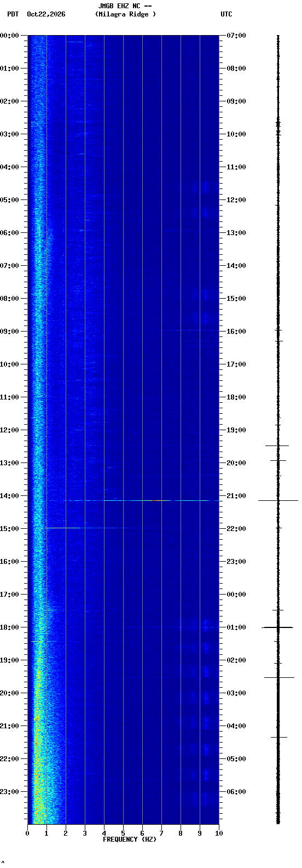Click the '16:00' UTC time label
The image size is (302, 868).
point(236,332)
